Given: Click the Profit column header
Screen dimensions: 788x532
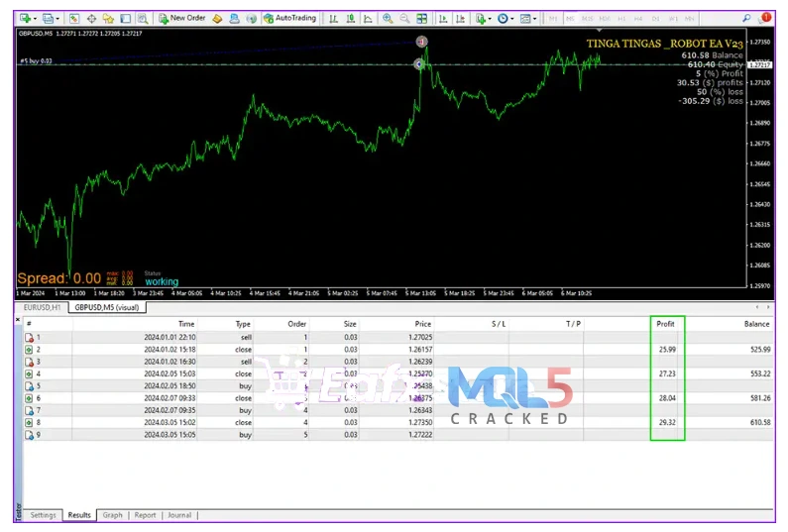Looking at the screenshot, I should click(x=665, y=324).
